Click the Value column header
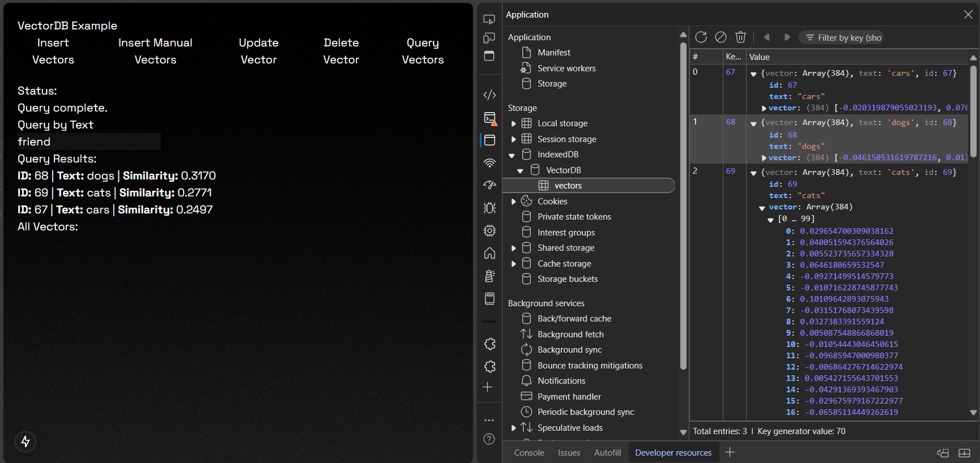This screenshot has height=463, width=980. (857, 57)
